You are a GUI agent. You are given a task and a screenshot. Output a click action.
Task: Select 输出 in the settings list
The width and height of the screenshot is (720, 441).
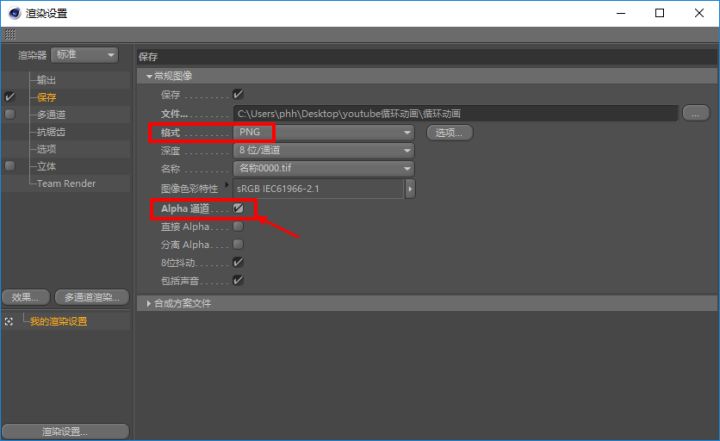pyautogui.click(x=47, y=80)
